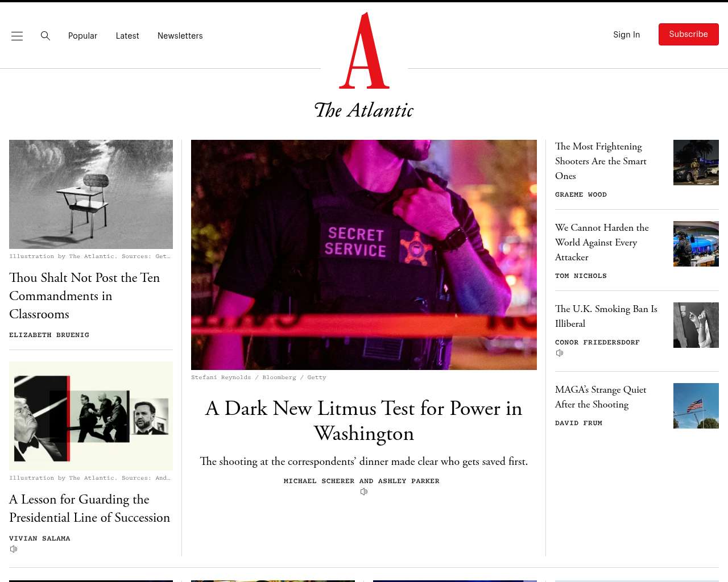Open 'A Lesson for Guarding the Presidential Line'
This screenshot has height=582, width=728.
(x=90, y=508)
